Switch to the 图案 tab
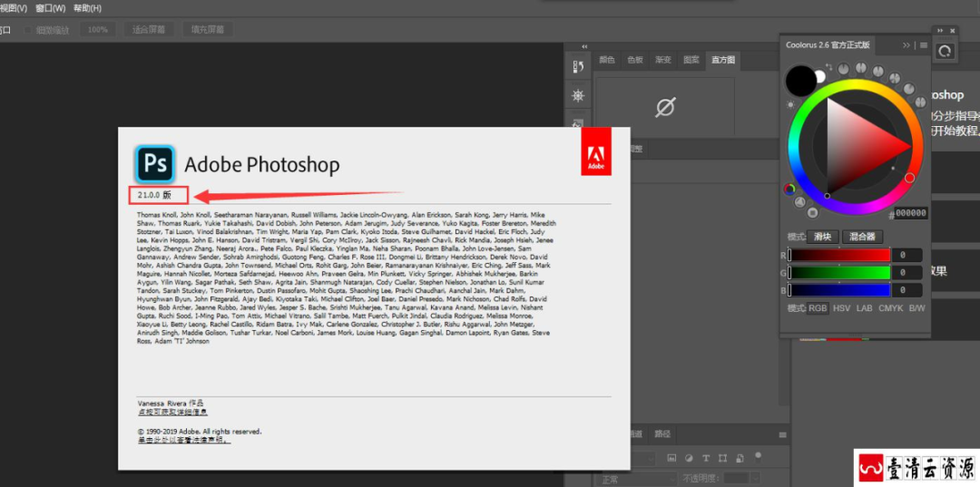 tap(691, 60)
